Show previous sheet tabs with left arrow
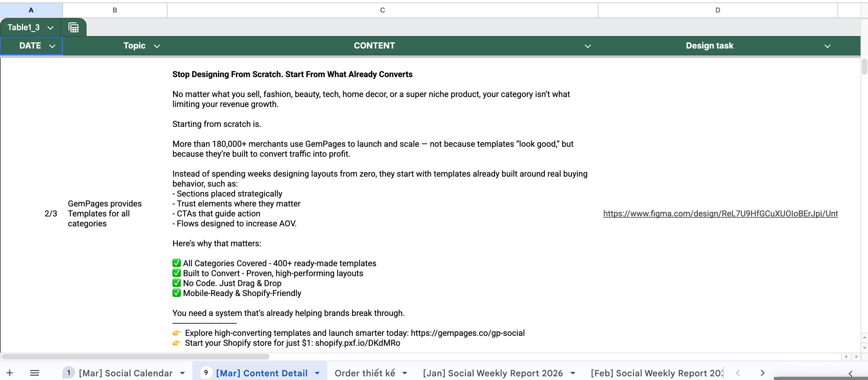 click(738, 373)
